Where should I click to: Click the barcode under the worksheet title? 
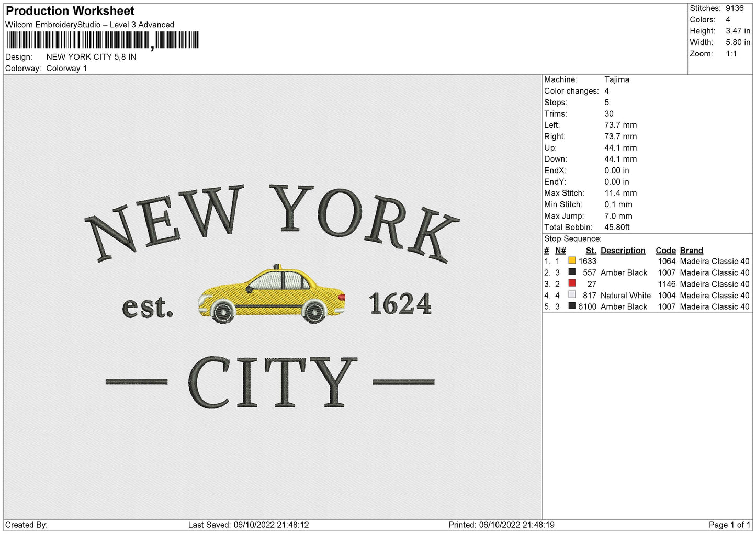click(x=103, y=40)
